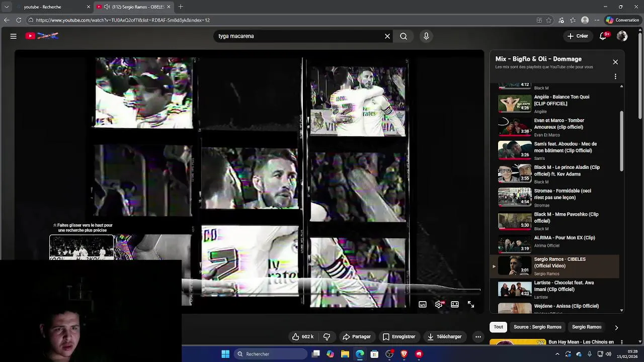Image resolution: width=644 pixels, height=362 pixels.
Task: Show more filter chips with arrow
Action: [616, 328]
